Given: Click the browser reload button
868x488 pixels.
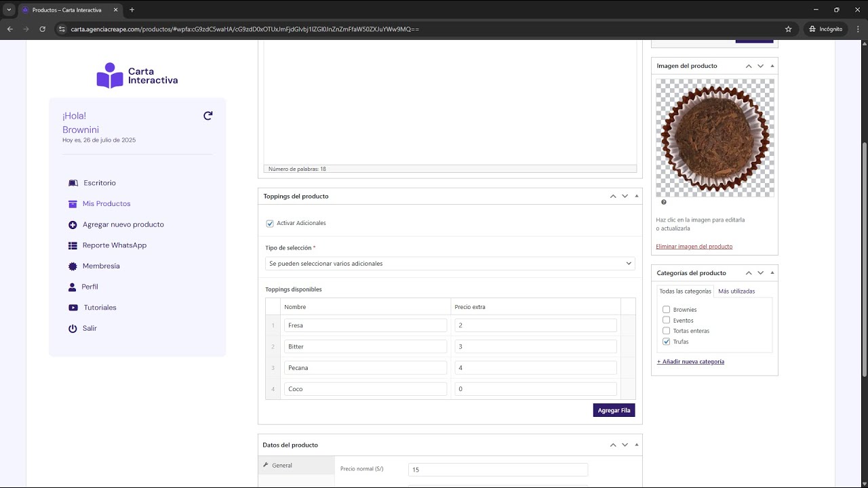Looking at the screenshot, I should [43, 29].
